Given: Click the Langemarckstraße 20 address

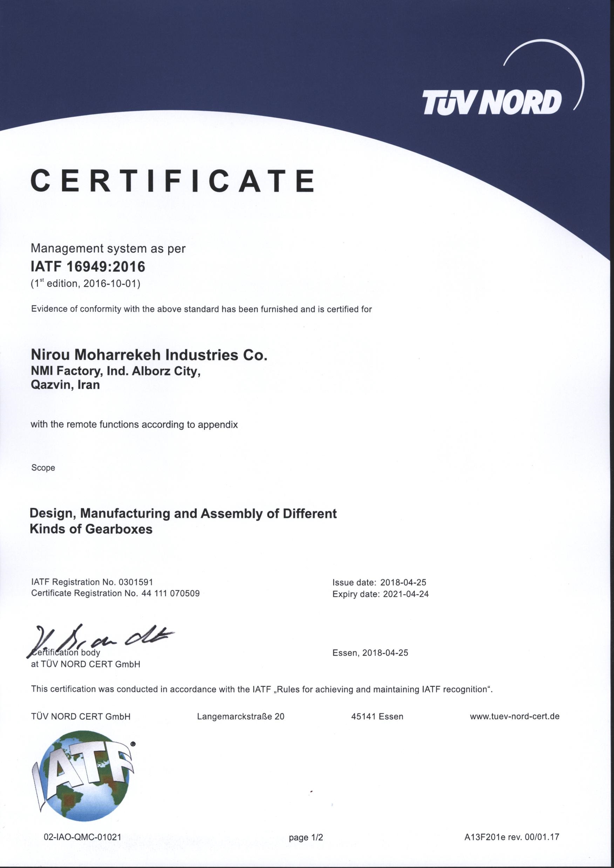Looking at the screenshot, I should click(240, 716).
